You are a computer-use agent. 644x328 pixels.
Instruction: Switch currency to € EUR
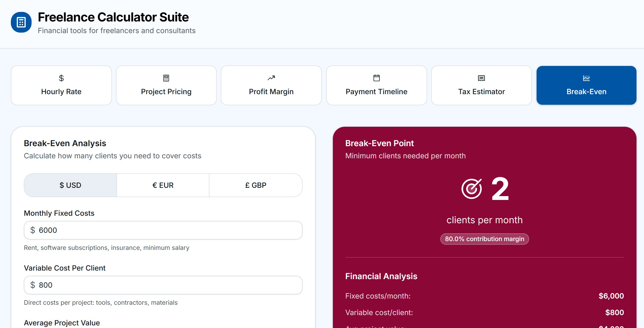coord(163,185)
